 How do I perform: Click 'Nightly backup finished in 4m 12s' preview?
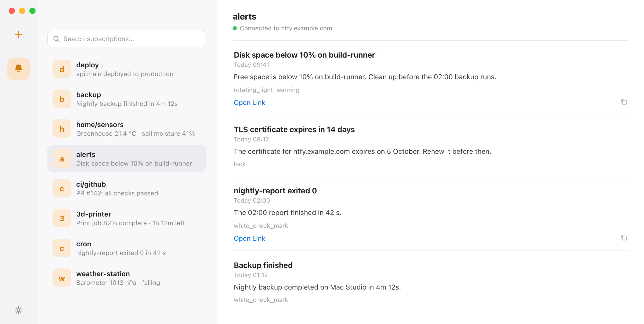coord(127,104)
